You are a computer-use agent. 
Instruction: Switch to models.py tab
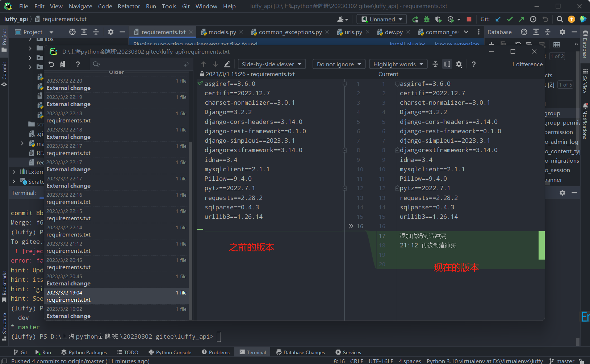click(222, 32)
